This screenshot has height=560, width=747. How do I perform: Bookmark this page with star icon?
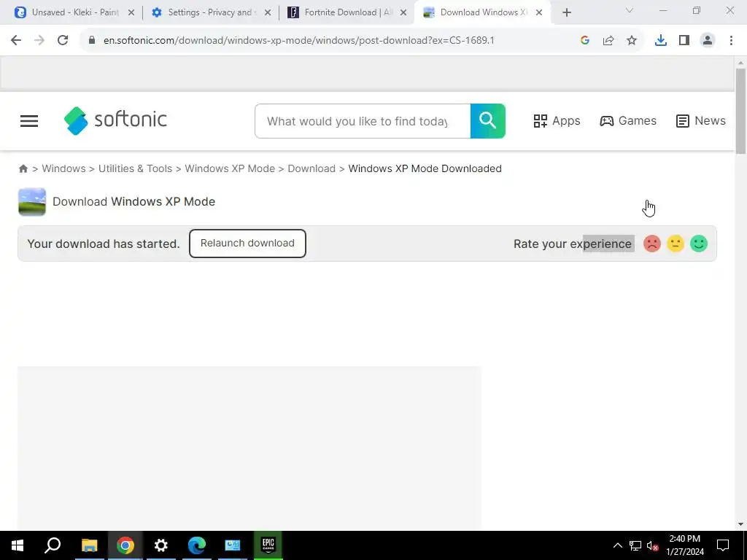tap(632, 41)
